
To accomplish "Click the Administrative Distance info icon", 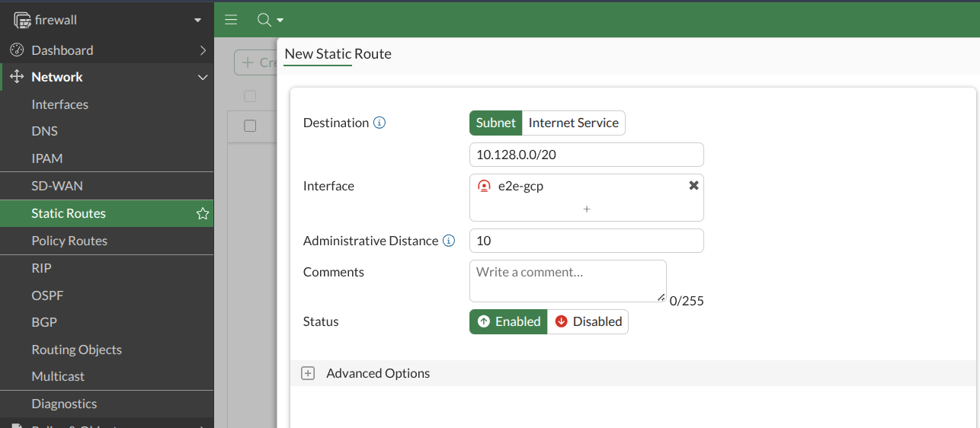I will click(x=449, y=241).
